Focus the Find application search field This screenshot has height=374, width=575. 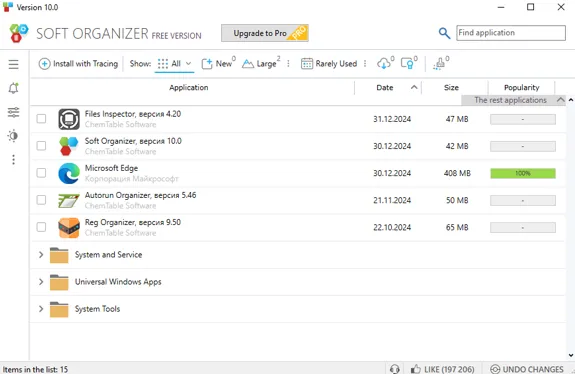click(511, 33)
